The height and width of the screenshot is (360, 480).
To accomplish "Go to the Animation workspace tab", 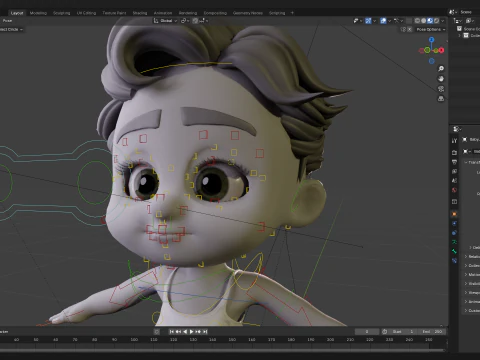I will (163, 13).
